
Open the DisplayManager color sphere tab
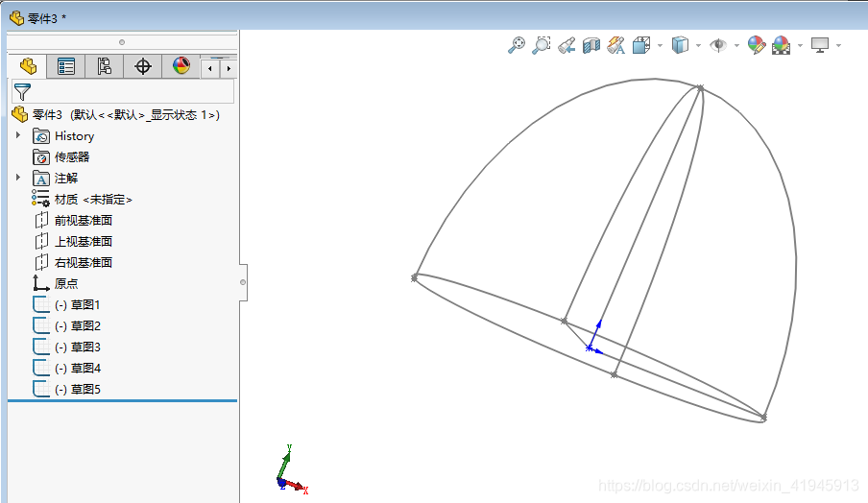coord(181,66)
